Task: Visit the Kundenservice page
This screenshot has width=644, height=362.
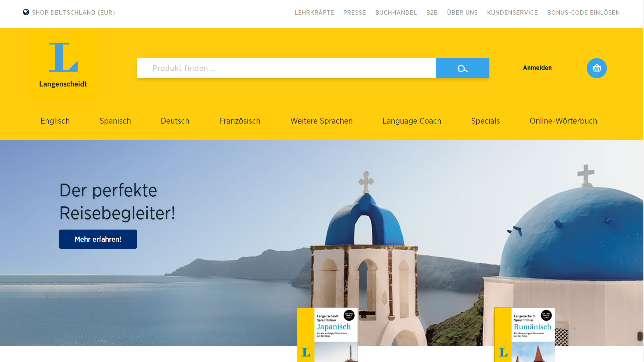Action: click(513, 12)
